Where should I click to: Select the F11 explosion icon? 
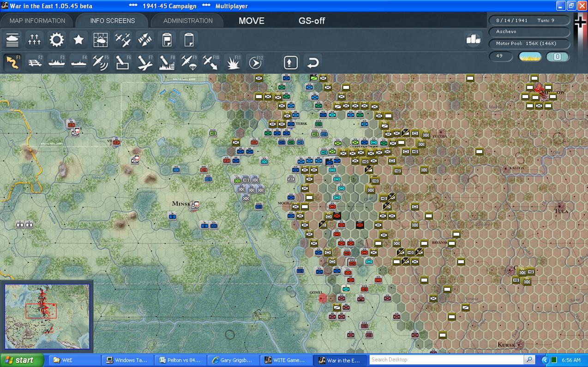pos(233,62)
